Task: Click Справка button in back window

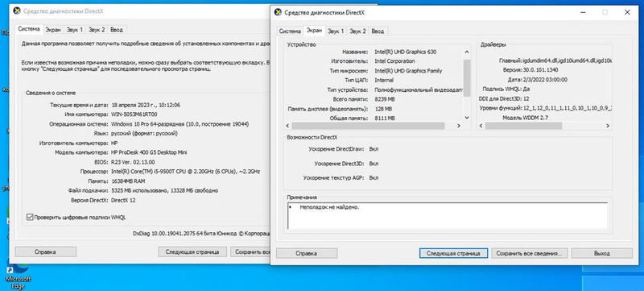Action: [x=46, y=252]
